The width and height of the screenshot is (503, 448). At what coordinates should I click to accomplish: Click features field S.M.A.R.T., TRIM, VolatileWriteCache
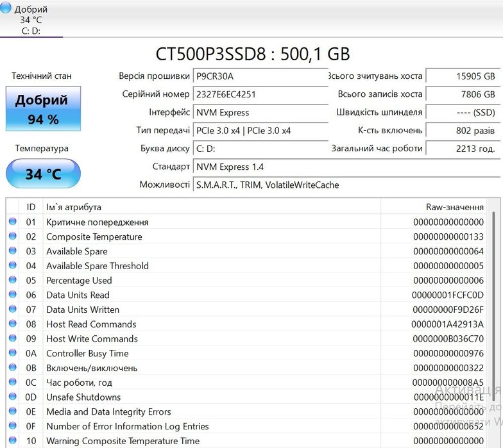click(346, 185)
